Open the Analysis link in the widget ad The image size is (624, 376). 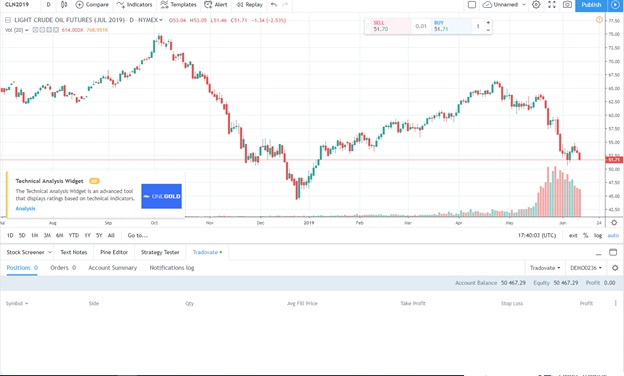25,208
